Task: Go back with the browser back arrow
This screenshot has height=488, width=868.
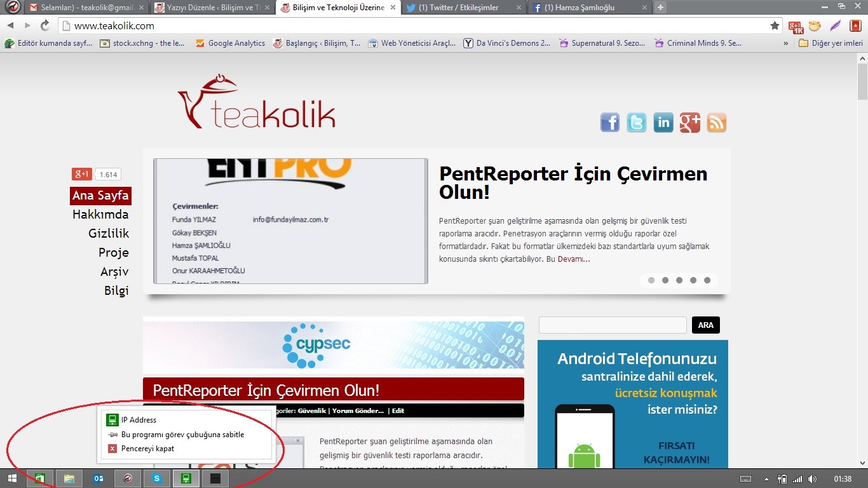Action: (x=10, y=25)
